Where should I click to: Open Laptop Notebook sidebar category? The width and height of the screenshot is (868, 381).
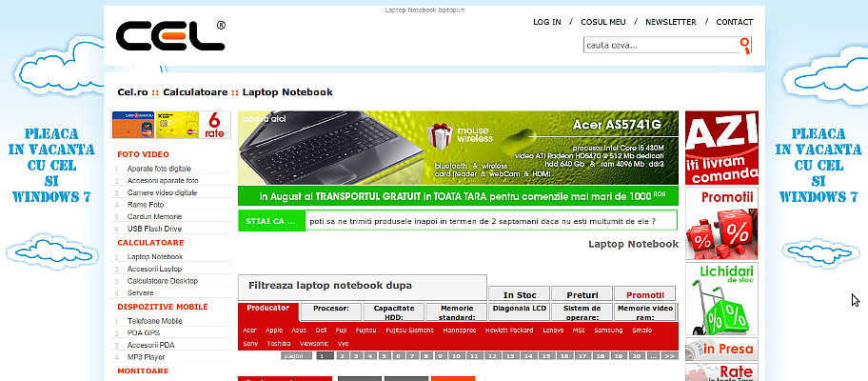click(155, 257)
